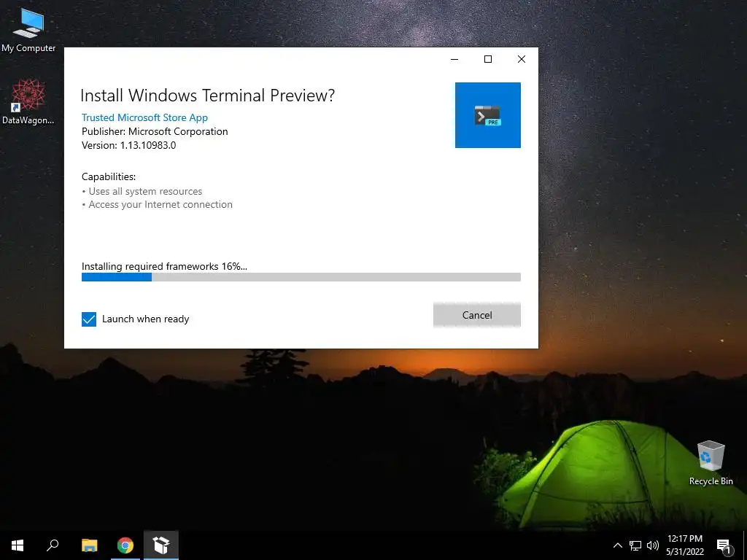Select the DataWagon desktop shortcut
Image resolution: width=747 pixels, height=560 pixels.
coord(28,102)
